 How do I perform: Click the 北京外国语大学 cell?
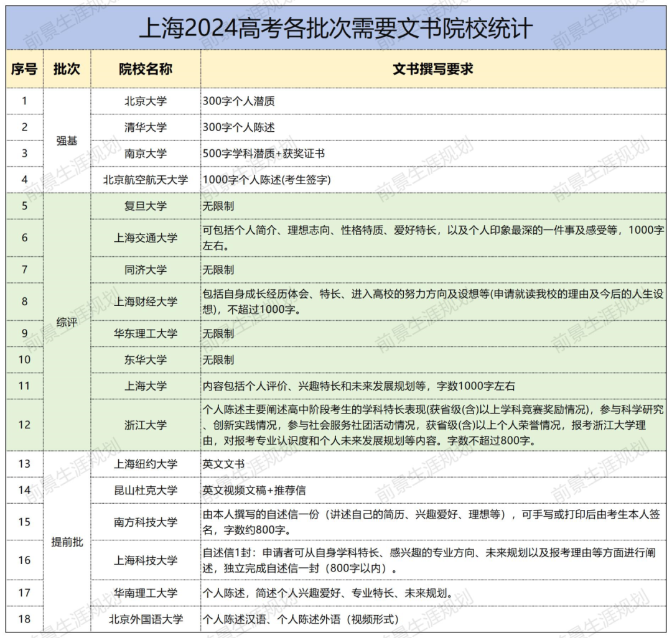pyautogui.click(x=146, y=619)
